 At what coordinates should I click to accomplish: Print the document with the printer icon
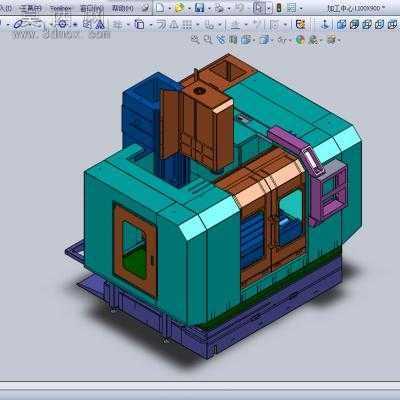(x=219, y=8)
